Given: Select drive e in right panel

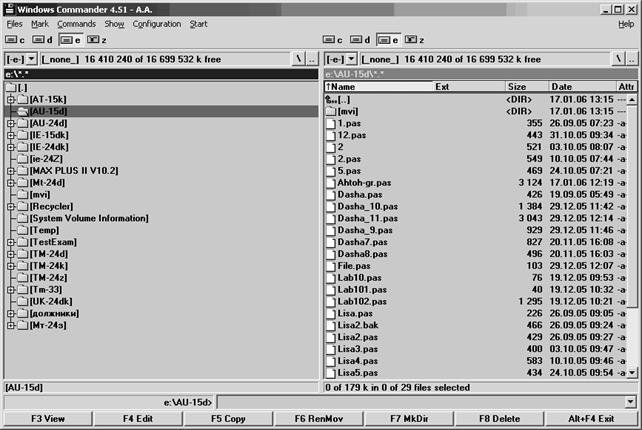Looking at the screenshot, I should click(388, 40).
